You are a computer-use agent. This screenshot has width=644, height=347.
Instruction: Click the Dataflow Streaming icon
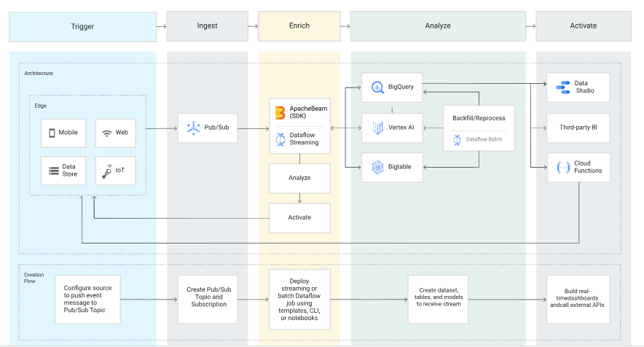[279, 139]
